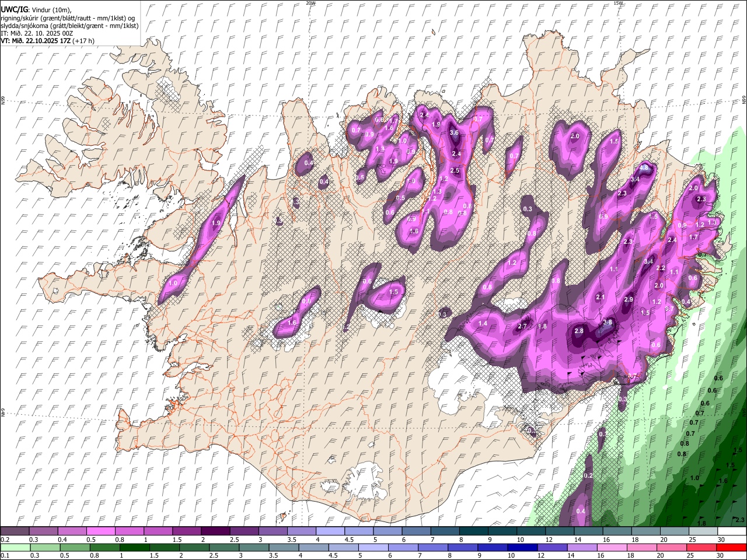Click the '20W' longitude label
Viewport: 747px width, 560px height.
[311, 3]
